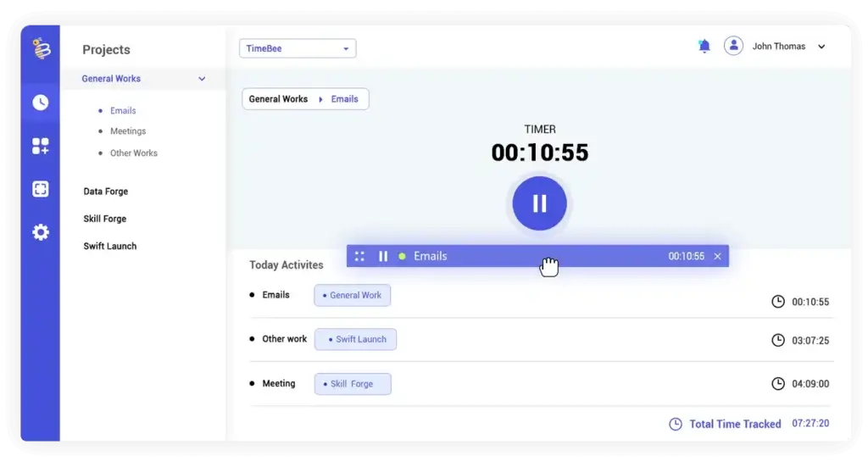868x467 pixels.
Task: Open the notifications bell
Action: [x=704, y=46]
